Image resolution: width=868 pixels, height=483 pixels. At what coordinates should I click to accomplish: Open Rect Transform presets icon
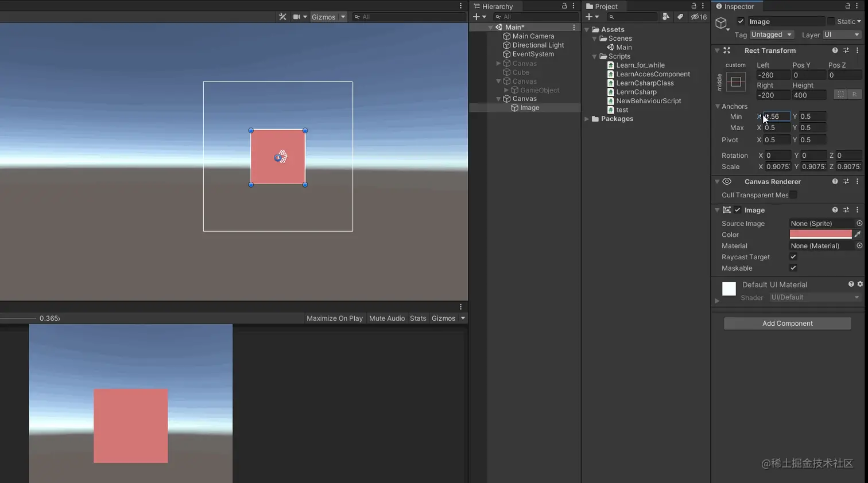point(846,50)
